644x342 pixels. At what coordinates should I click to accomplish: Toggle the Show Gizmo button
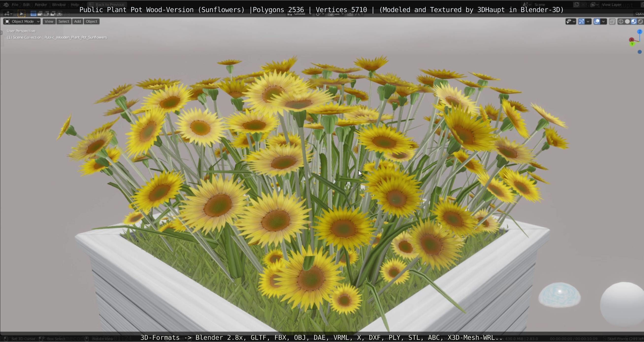coord(581,21)
